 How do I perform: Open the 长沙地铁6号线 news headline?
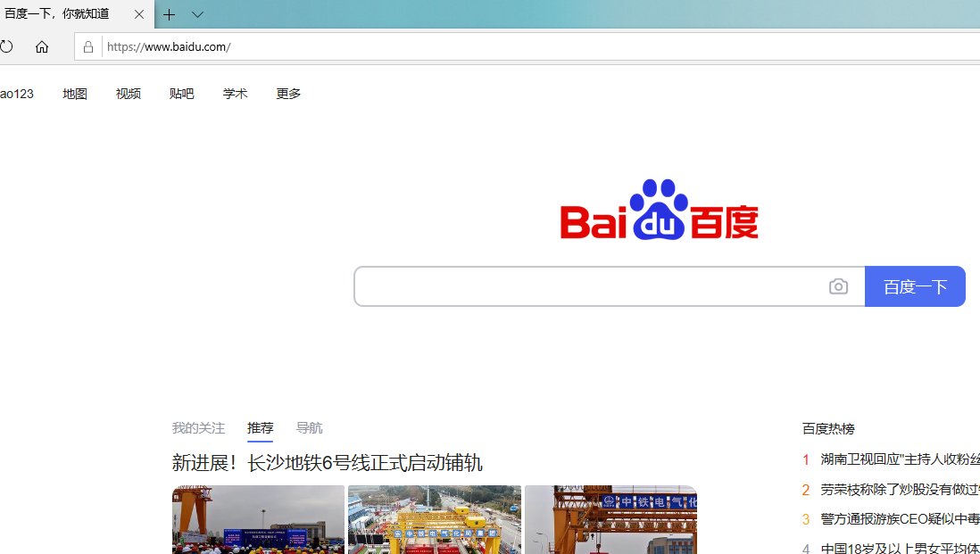(327, 463)
